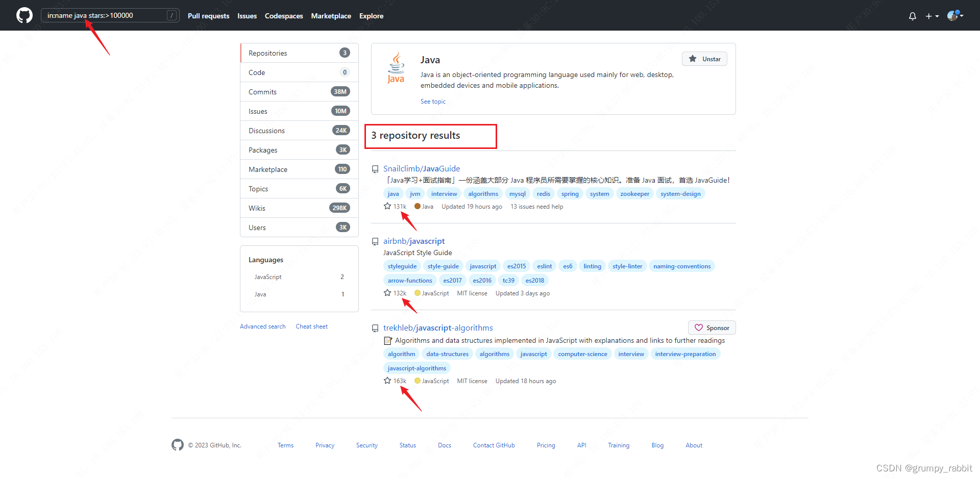Screen dimensions: 980x478
Task: Open Issues in top nav
Action: pyautogui.click(x=247, y=16)
